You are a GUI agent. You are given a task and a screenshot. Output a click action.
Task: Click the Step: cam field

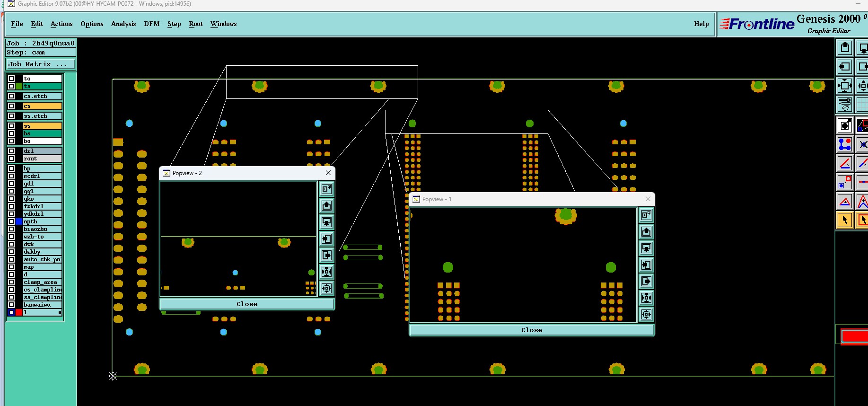[x=41, y=53]
